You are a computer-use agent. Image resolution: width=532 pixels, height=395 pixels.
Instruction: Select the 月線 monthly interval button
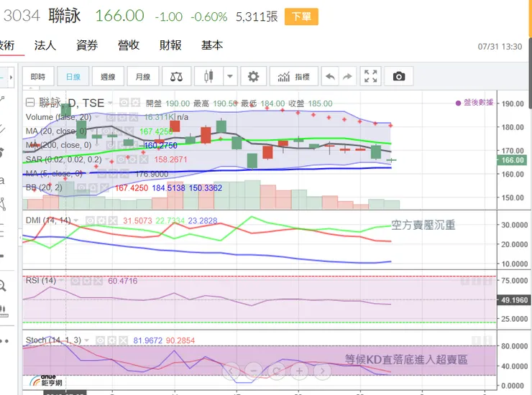(143, 77)
